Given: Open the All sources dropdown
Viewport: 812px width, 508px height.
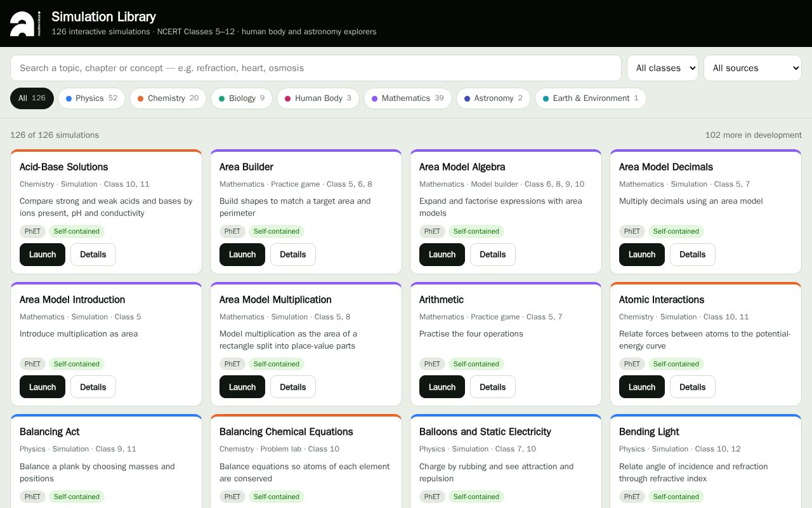Looking at the screenshot, I should pos(752,68).
